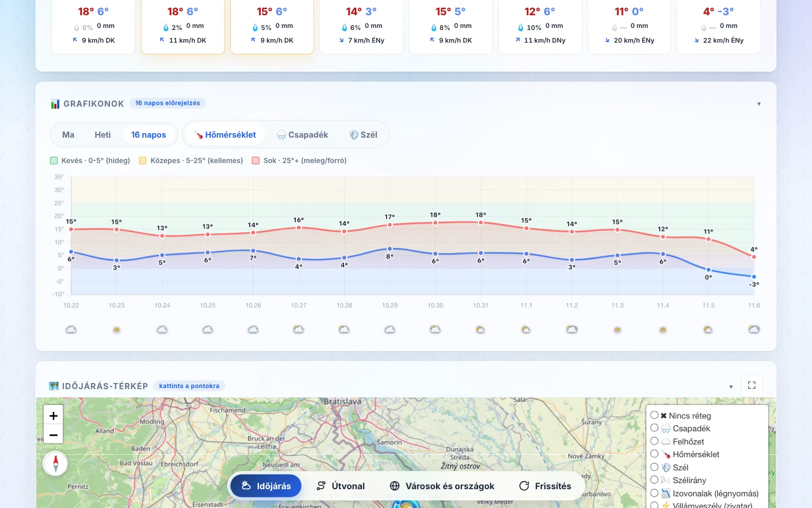Show the Csapadék chart tab
Screen dimensions: 812x508
pyautogui.click(x=302, y=135)
